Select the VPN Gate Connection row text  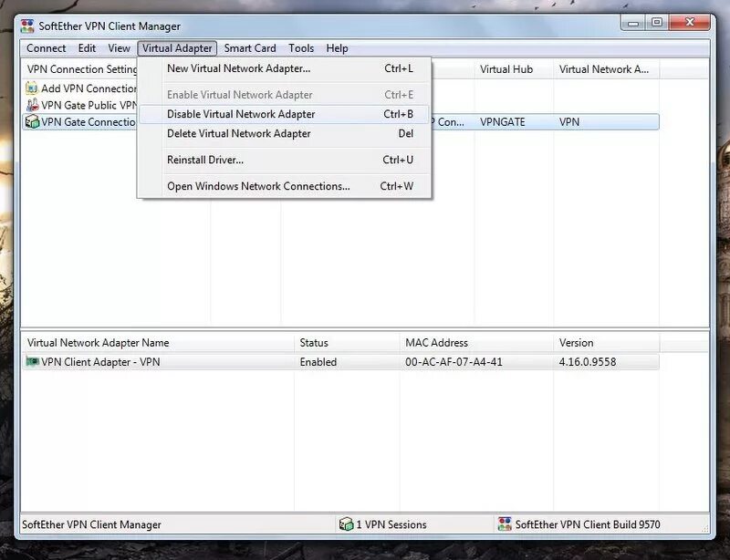pyautogui.click(x=89, y=121)
